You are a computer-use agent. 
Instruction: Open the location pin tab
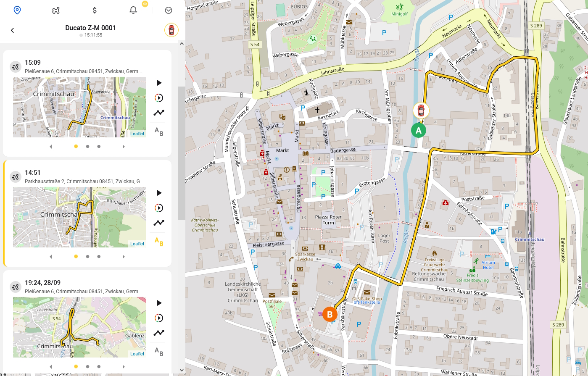click(17, 10)
